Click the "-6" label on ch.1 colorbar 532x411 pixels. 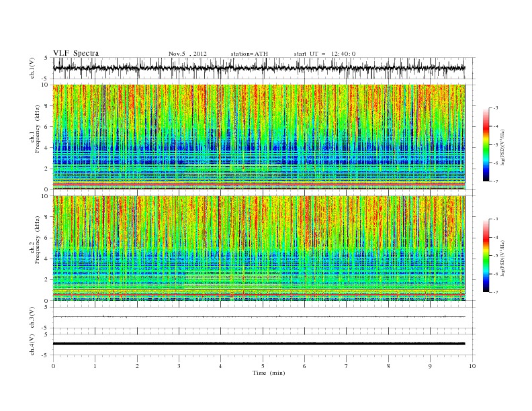click(496, 163)
